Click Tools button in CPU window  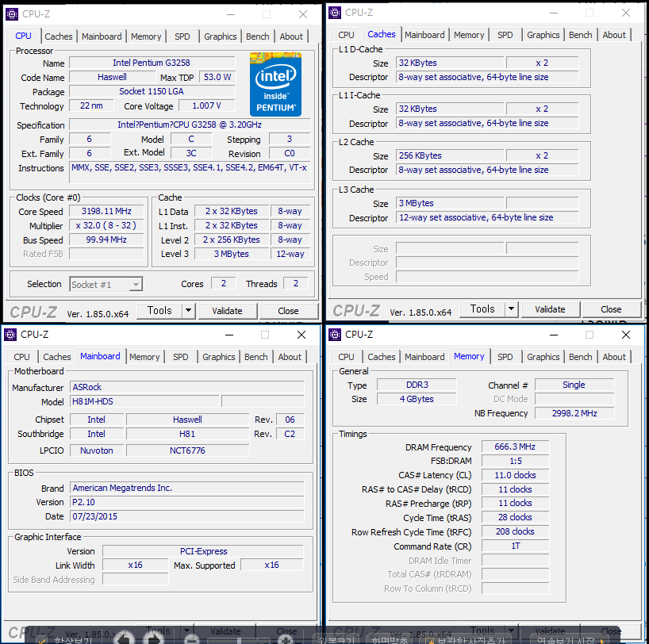click(x=159, y=310)
